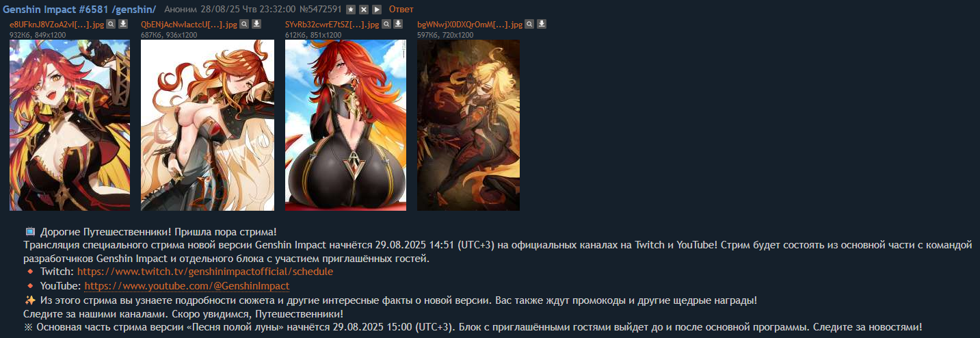Add thread to favorites with star icon
The width and height of the screenshot is (980, 338).
tap(351, 9)
